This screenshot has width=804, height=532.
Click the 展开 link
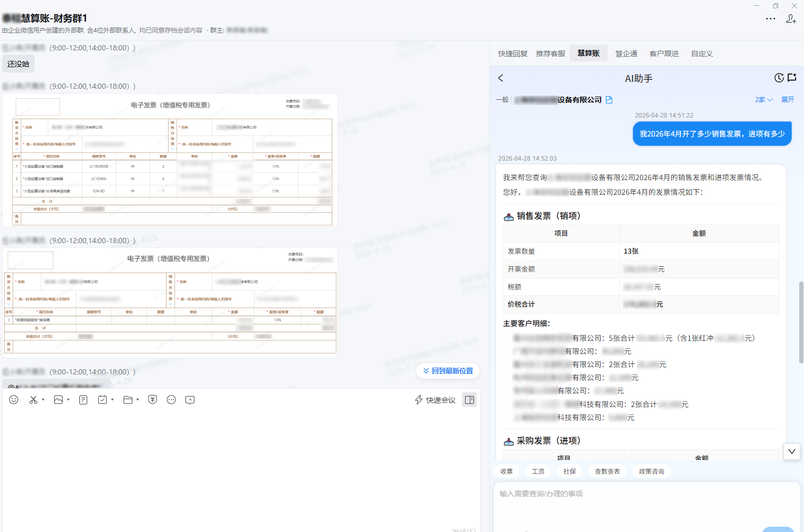pyautogui.click(x=787, y=100)
